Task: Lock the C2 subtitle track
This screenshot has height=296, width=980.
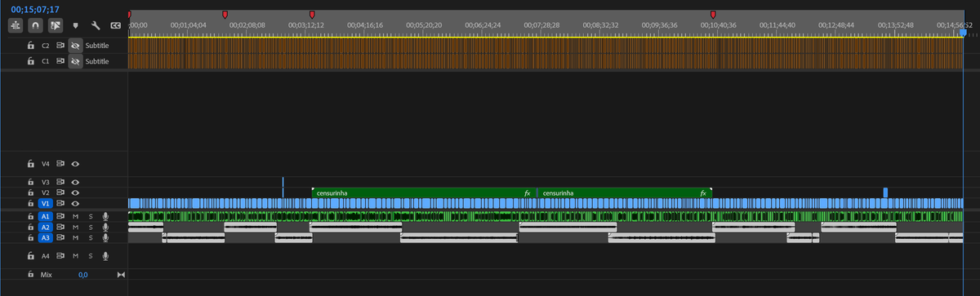Action: (30, 46)
